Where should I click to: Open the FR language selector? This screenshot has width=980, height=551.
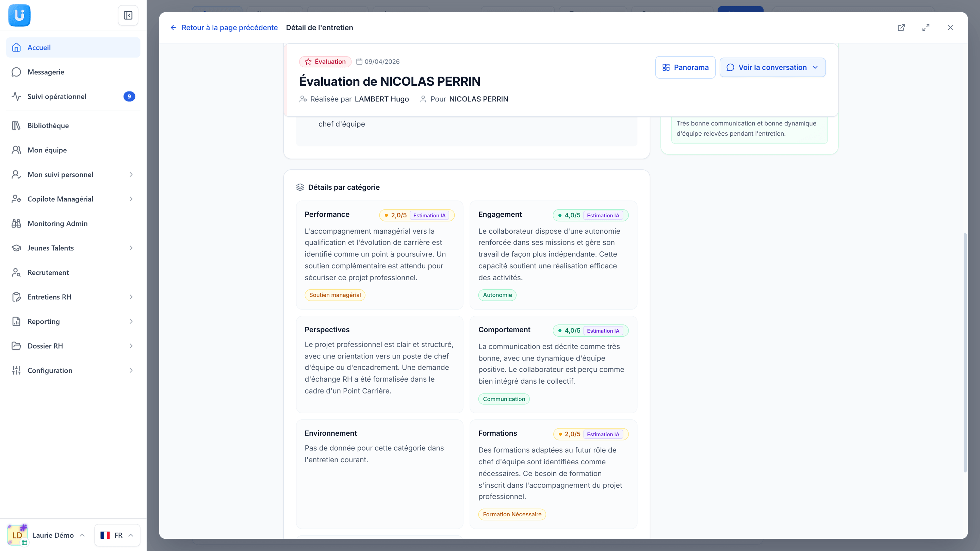pos(117,535)
